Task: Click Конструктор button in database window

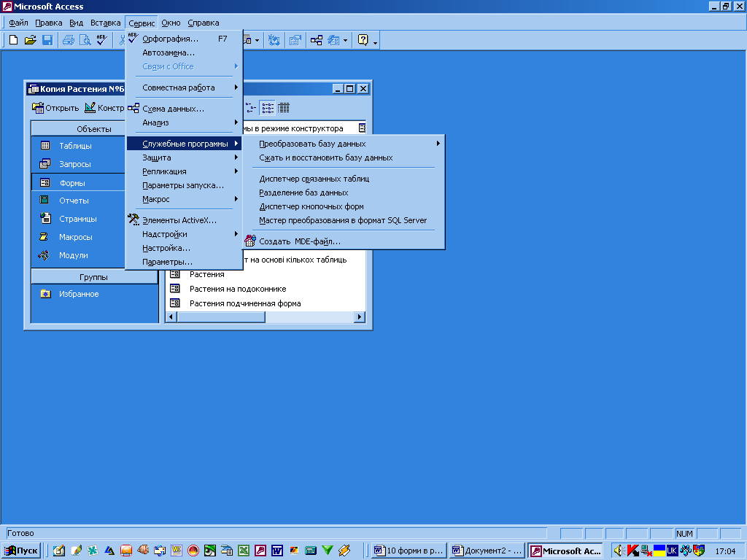Action: [x=104, y=108]
